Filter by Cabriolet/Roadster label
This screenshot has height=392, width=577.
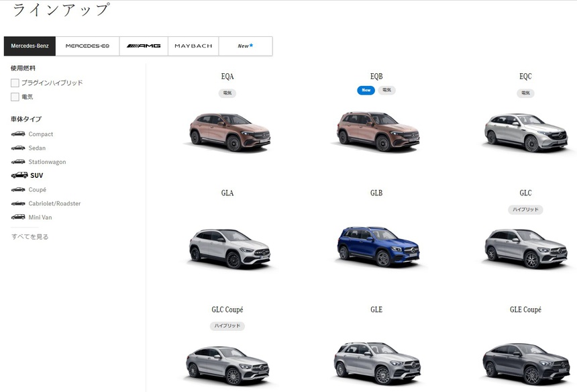54,203
